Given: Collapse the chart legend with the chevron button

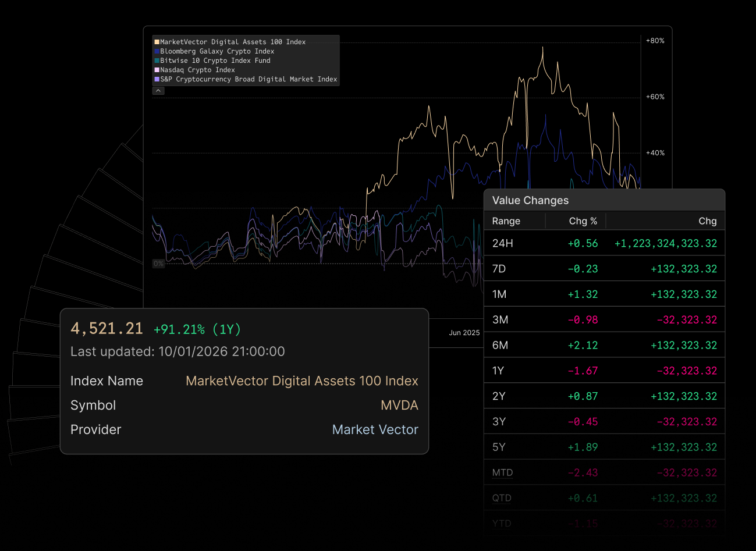Looking at the screenshot, I should click(x=158, y=91).
